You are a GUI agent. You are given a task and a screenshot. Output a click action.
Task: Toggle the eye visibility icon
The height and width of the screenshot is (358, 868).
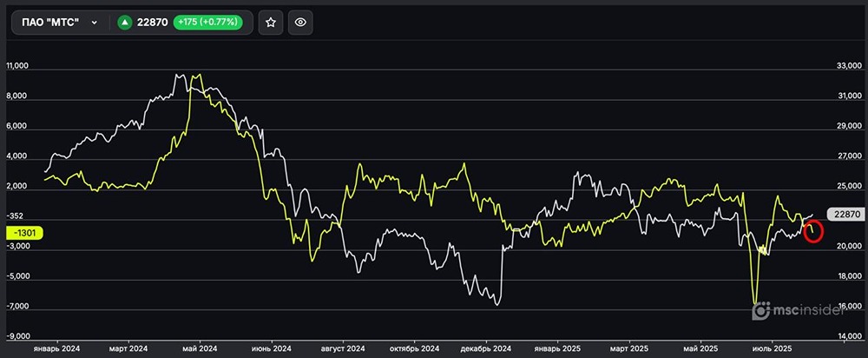tap(300, 23)
